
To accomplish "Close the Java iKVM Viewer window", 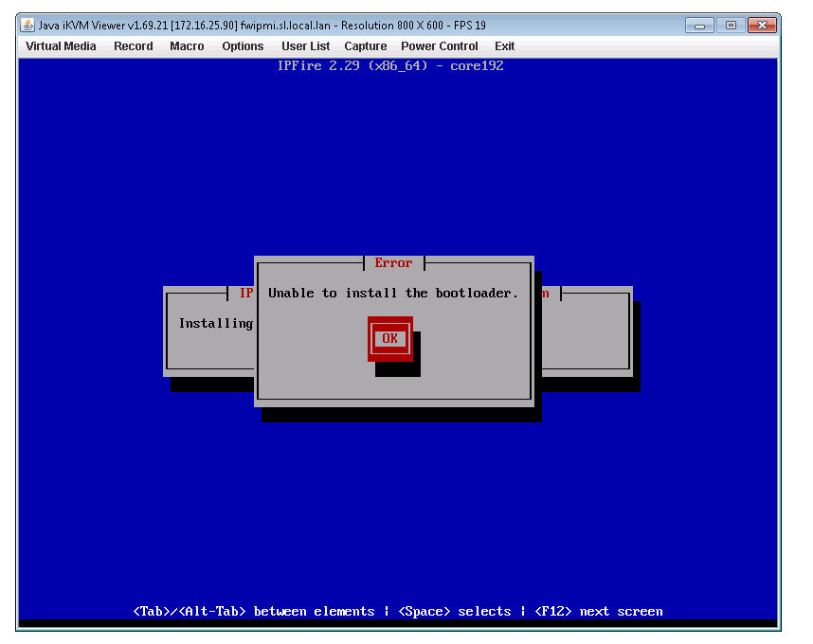I will coord(762,25).
